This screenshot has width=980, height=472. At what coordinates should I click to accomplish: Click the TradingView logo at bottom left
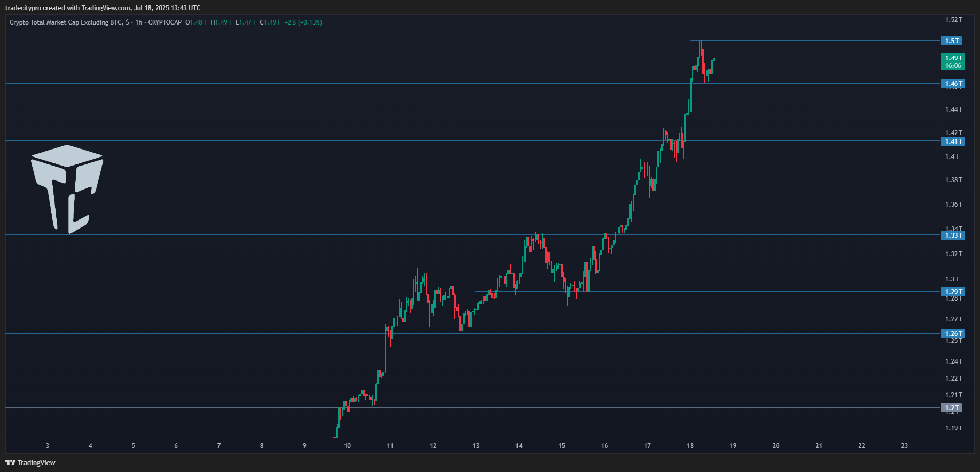(30, 462)
